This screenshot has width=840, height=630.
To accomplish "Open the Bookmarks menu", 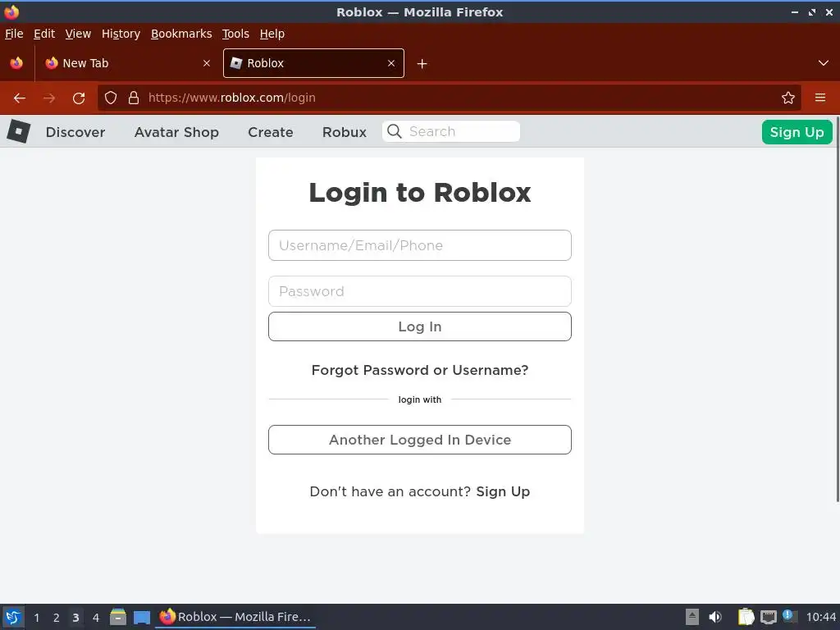I will [x=181, y=34].
